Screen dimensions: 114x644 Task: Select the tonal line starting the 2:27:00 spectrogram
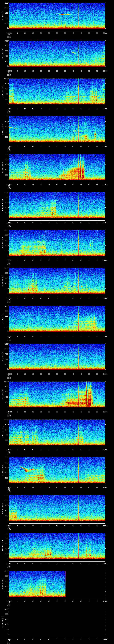point(15,128)
